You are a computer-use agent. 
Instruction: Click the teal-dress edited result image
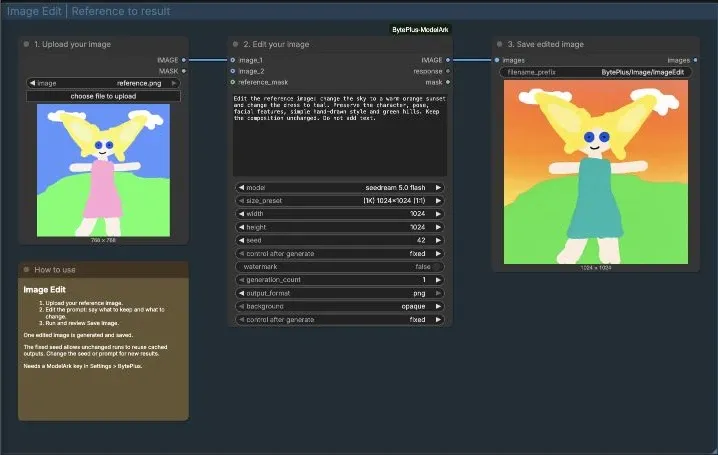coord(596,172)
